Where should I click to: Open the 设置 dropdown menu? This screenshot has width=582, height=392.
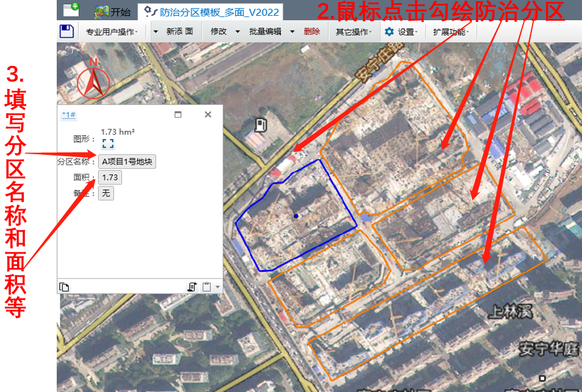point(408,32)
